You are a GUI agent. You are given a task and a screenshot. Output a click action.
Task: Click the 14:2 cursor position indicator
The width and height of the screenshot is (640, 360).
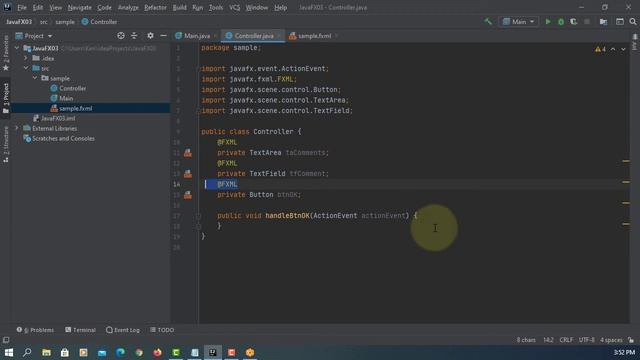pyautogui.click(x=548, y=340)
